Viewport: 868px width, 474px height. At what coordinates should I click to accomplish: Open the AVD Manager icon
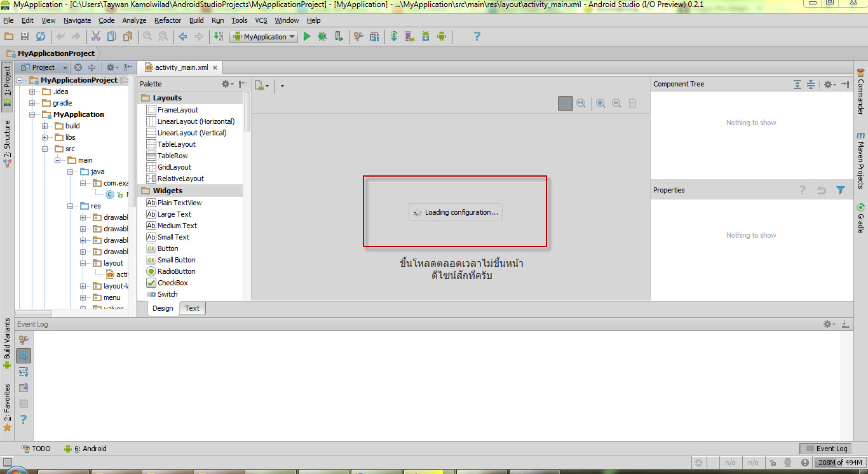coord(410,37)
